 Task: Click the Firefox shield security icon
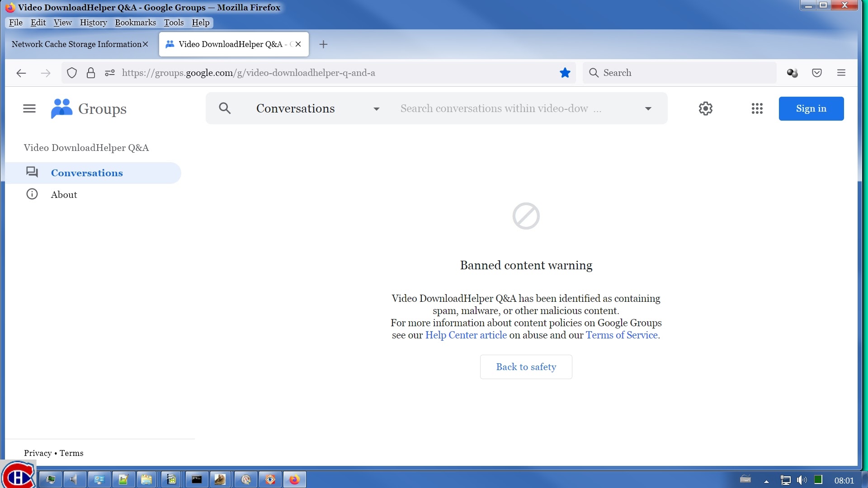click(x=71, y=73)
